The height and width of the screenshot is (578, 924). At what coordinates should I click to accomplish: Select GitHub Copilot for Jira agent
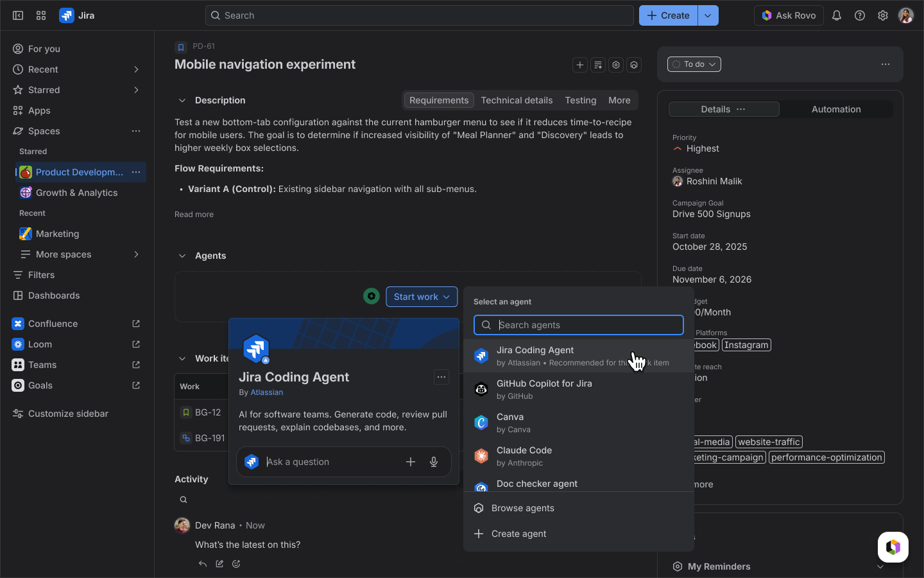tap(579, 389)
